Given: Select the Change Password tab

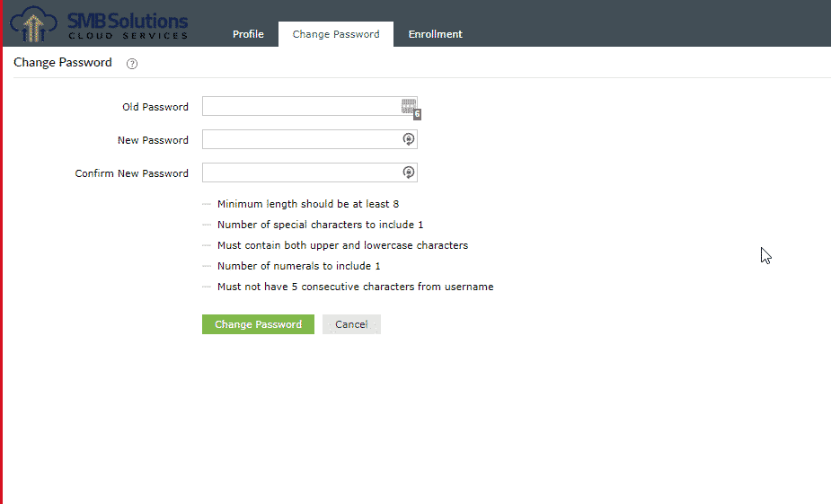Looking at the screenshot, I should tap(336, 34).
